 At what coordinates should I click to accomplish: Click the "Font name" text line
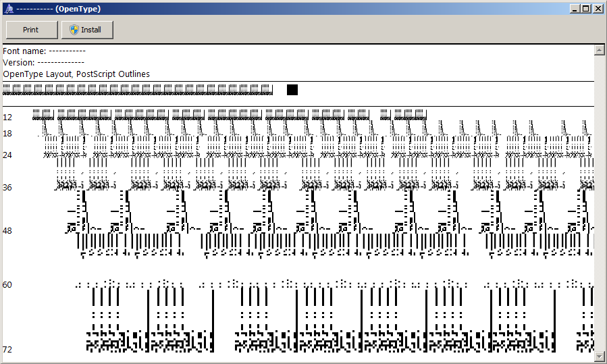coord(44,51)
